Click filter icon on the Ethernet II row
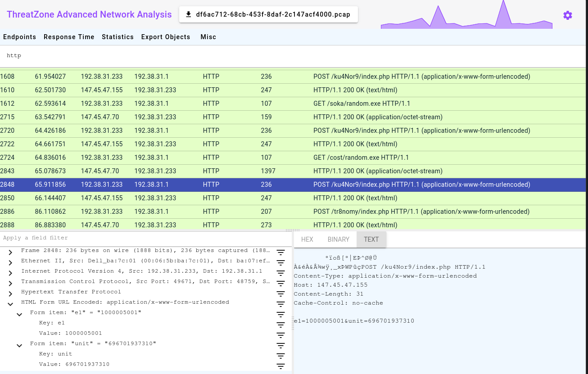The image size is (588, 374). (x=281, y=263)
